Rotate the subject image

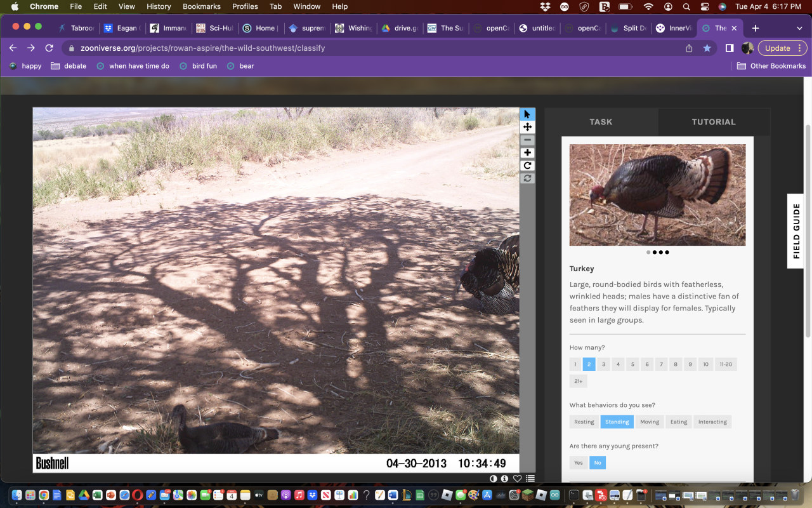[x=527, y=166]
